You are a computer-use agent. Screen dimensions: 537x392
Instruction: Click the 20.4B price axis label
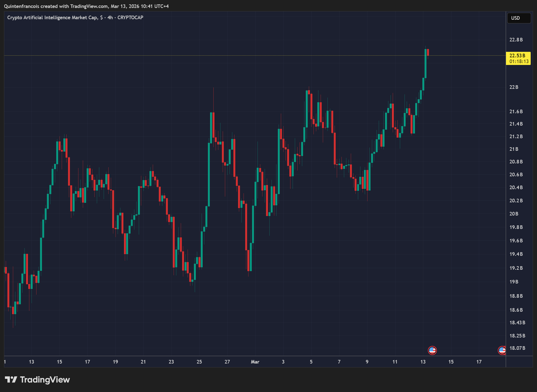(516, 187)
